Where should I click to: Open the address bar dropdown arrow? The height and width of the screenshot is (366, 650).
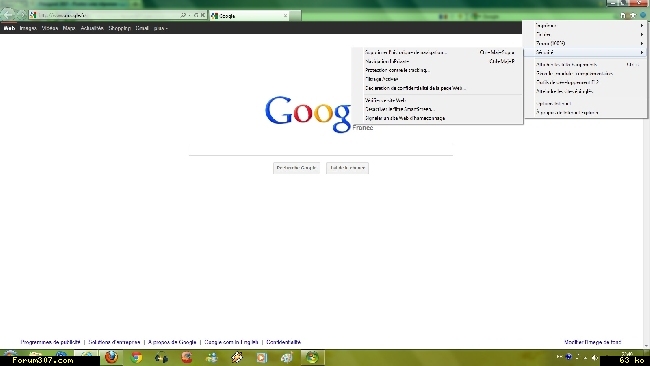tap(189, 15)
